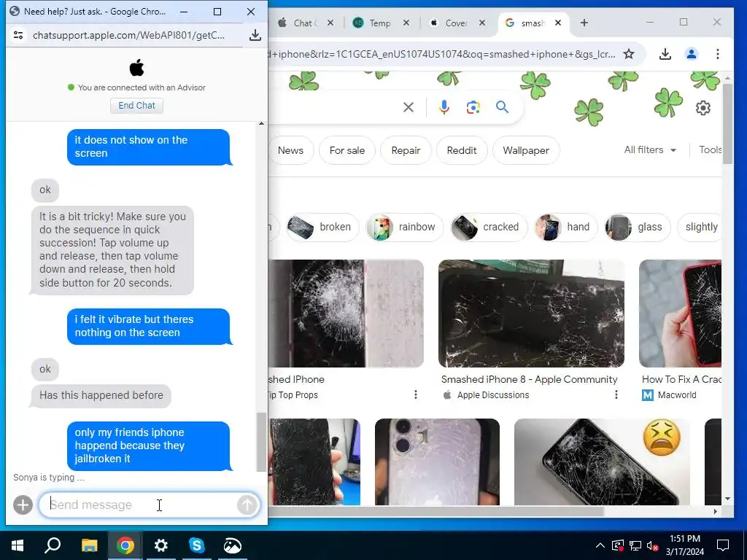
Task: Select the News search filter
Action: click(290, 150)
